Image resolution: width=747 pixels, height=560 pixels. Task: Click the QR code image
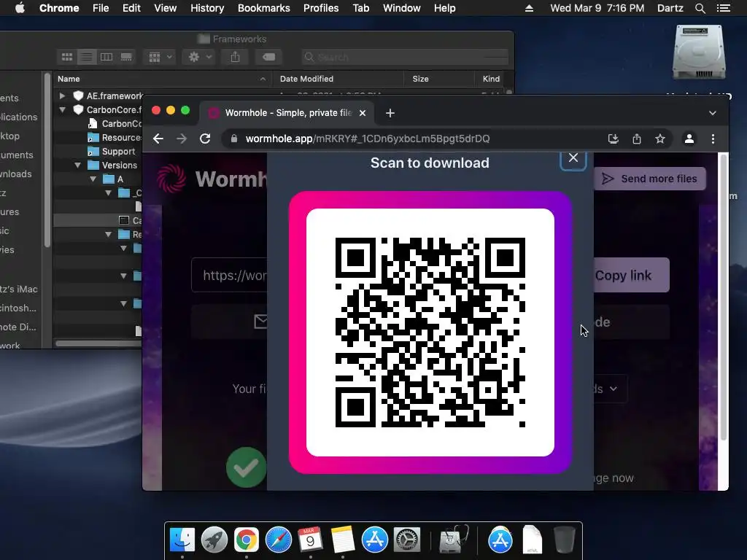(430, 332)
